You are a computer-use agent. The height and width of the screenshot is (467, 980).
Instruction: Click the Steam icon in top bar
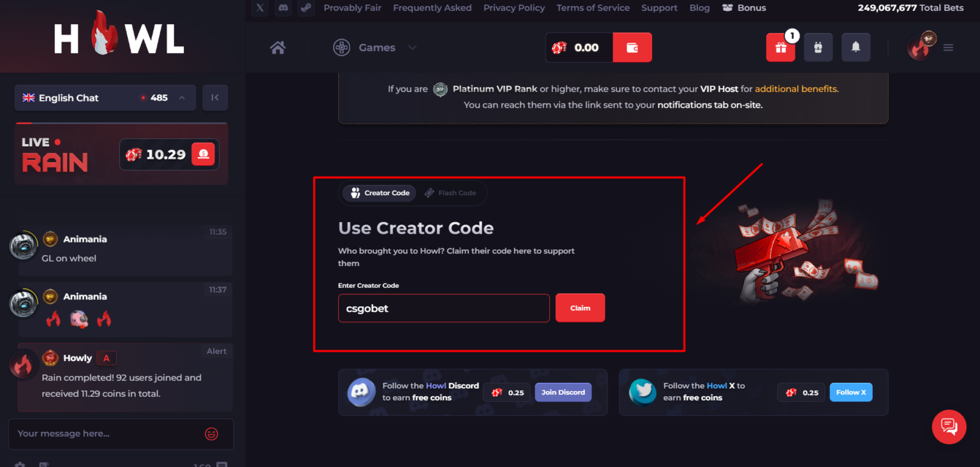click(306, 8)
